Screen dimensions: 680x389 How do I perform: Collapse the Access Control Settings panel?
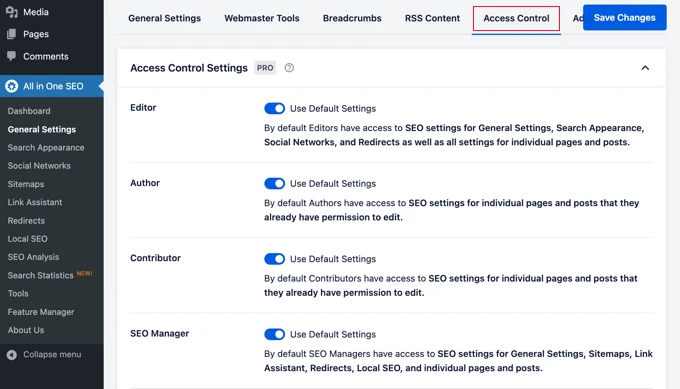click(x=645, y=68)
